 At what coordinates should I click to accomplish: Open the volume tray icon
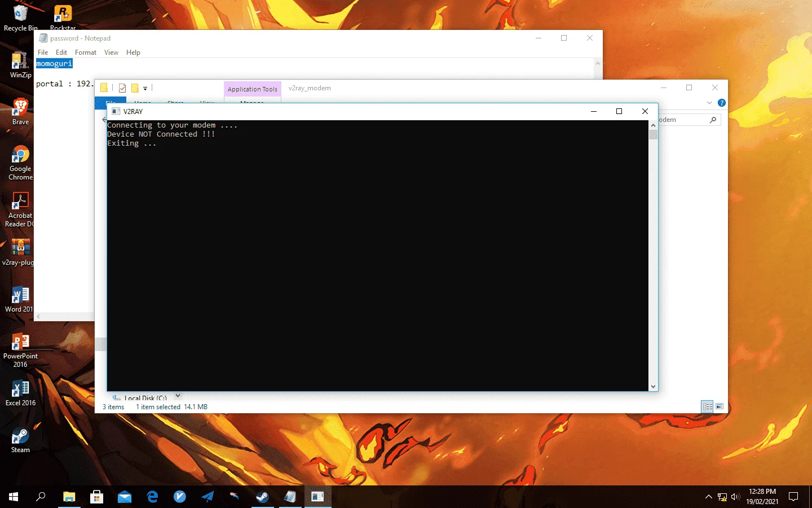tap(735, 497)
